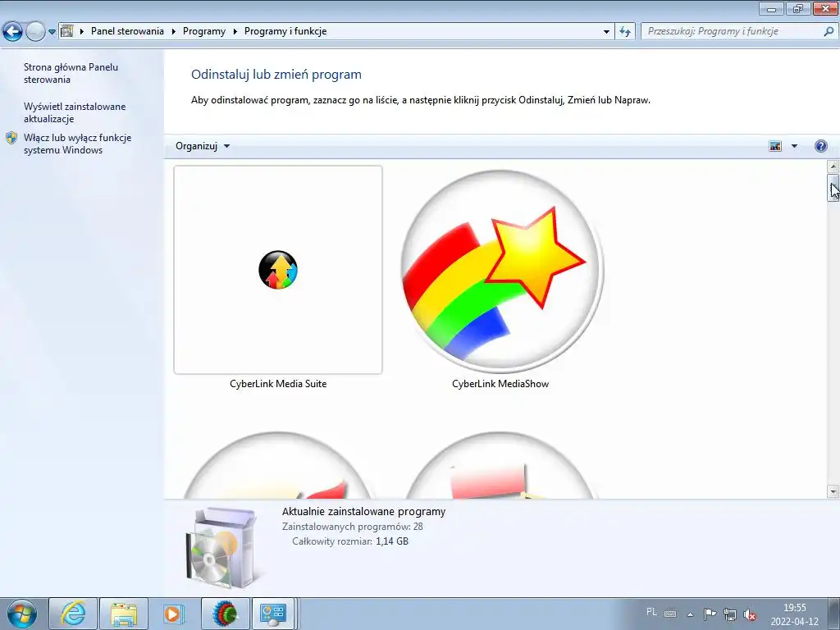Expand the root arrow before Panel sterowania
Viewport: 840px width, 630px height.
82,32
